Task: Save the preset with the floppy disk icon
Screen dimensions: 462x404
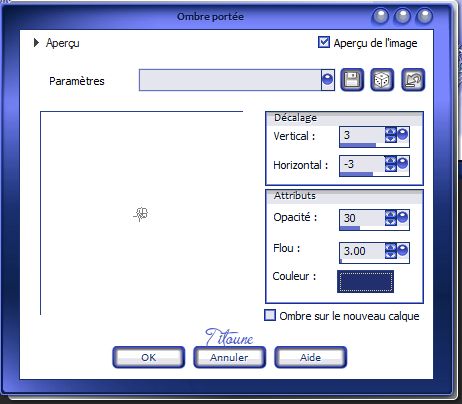Action: click(x=352, y=80)
